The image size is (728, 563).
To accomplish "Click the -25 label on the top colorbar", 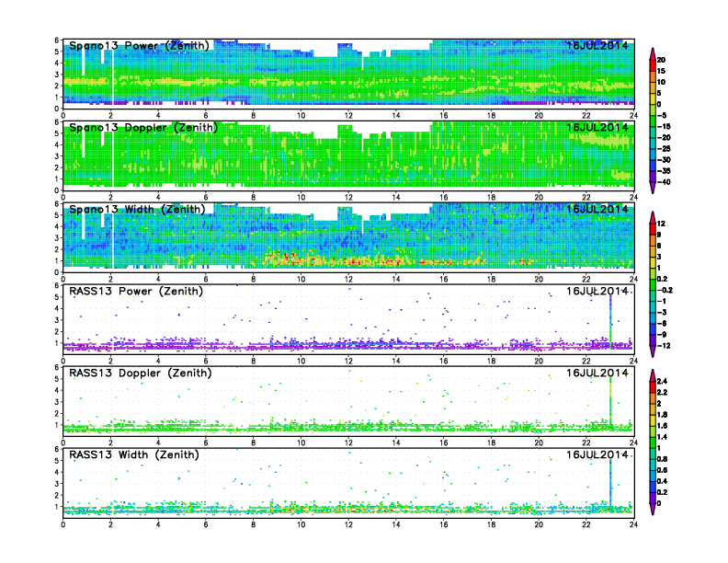I will (664, 149).
